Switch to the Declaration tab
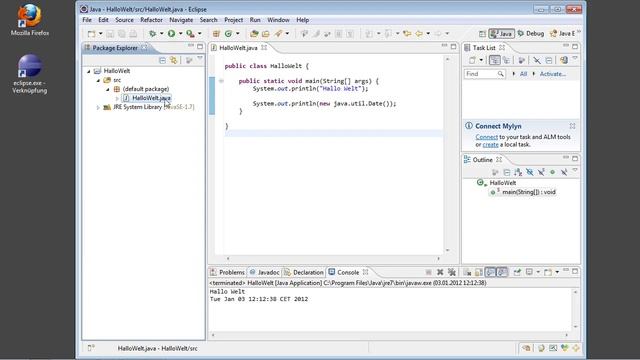640x360 pixels. (304, 272)
